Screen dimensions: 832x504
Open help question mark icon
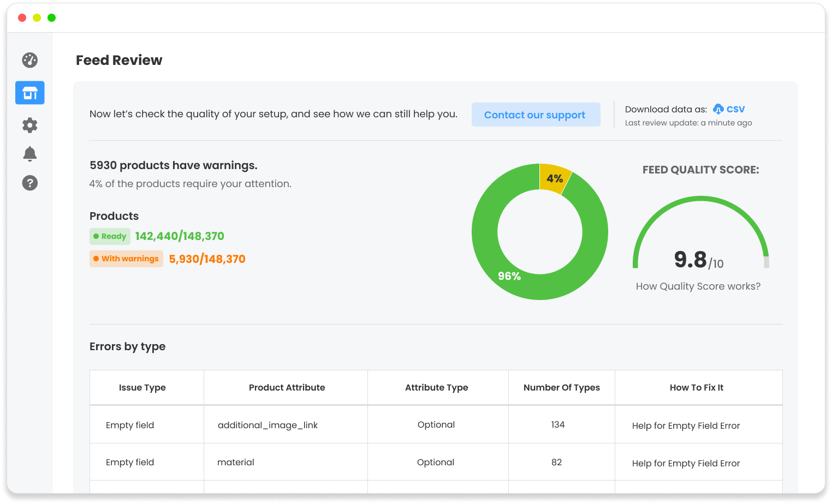(x=30, y=183)
